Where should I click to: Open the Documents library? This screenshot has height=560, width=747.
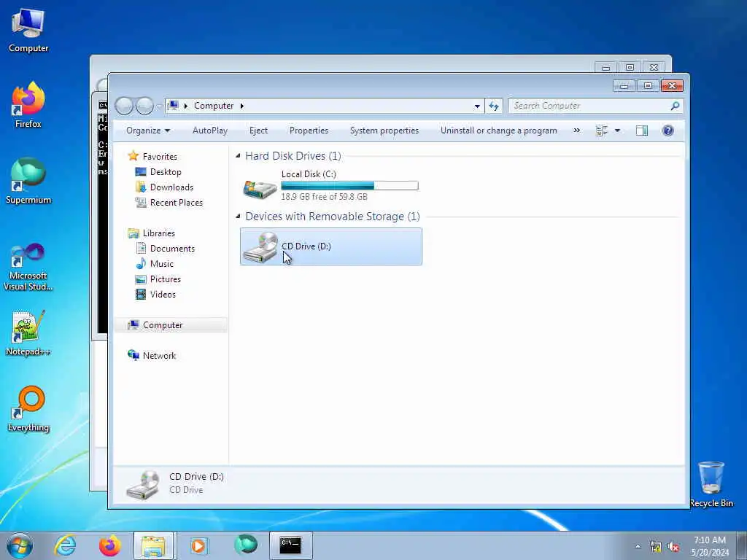click(172, 249)
